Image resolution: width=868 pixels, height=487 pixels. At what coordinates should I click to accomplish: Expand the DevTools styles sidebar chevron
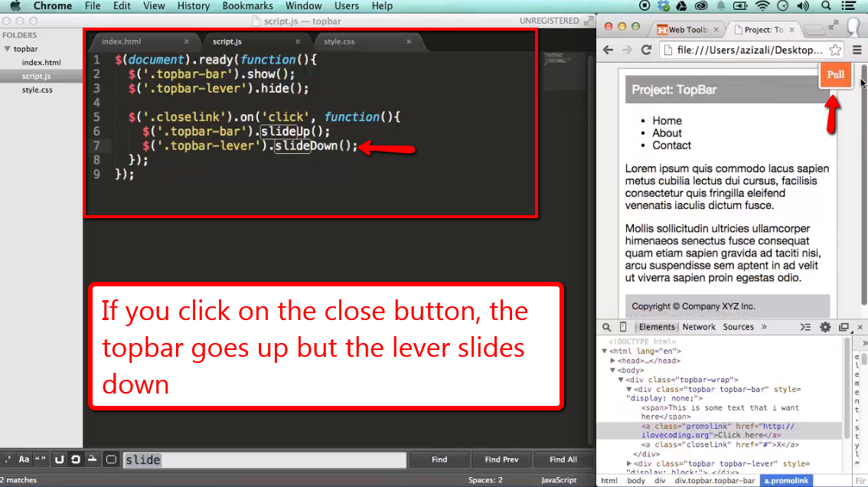pos(865,344)
